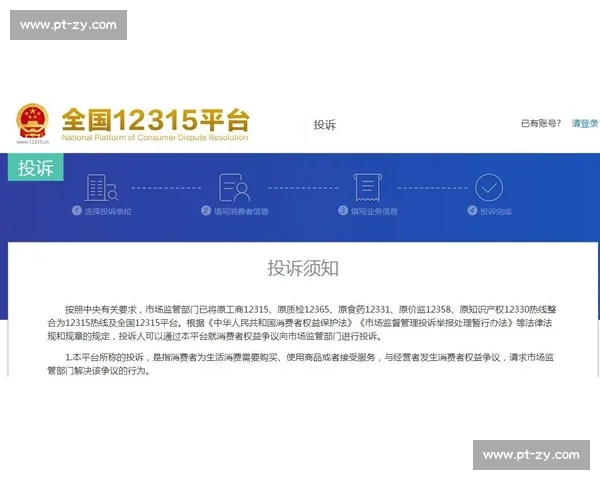Click the national emblem logo
Image resolution: width=600 pixels, height=480 pixels.
[33, 121]
